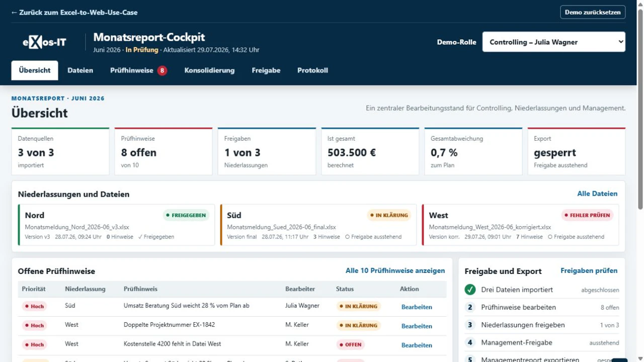
Task: Click Hoch priority in Doppelte Projektnummer row
Action: pos(35,325)
